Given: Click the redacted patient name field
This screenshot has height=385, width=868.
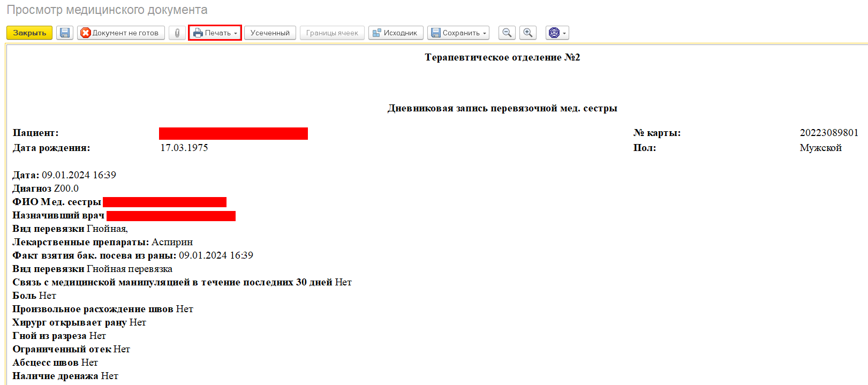Looking at the screenshot, I should [x=233, y=133].
